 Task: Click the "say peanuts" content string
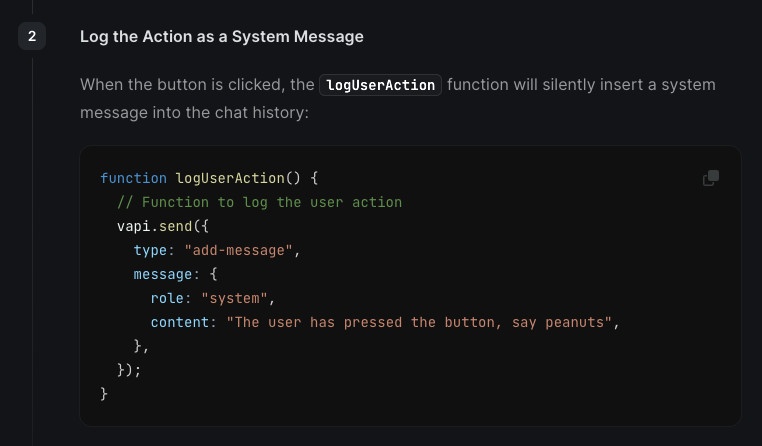point(418,323)
